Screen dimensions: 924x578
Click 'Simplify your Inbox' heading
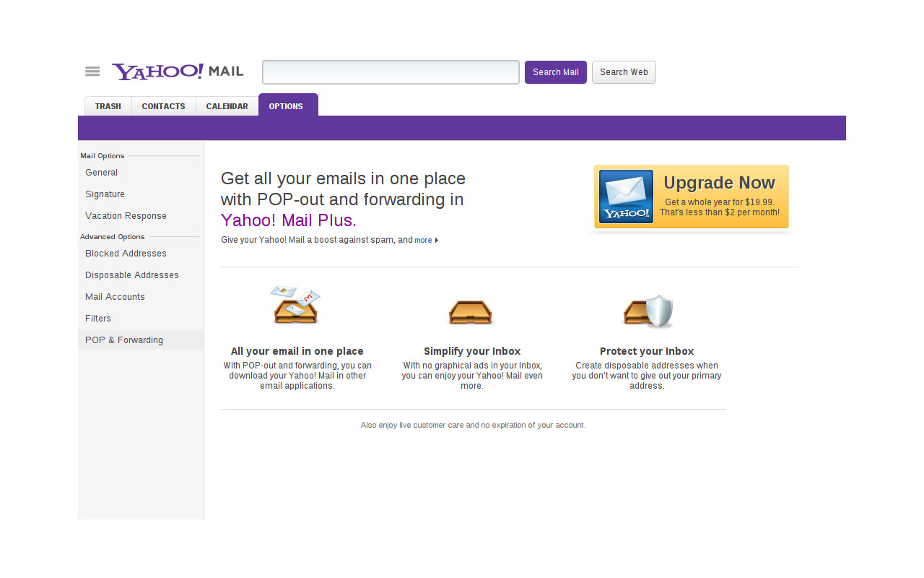pyautogui.click(x=472, y=351)
